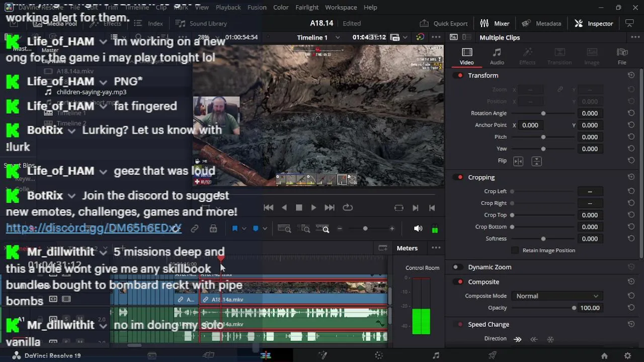Toggle the Inspector panel
The image size is (644, 362).
594,23
